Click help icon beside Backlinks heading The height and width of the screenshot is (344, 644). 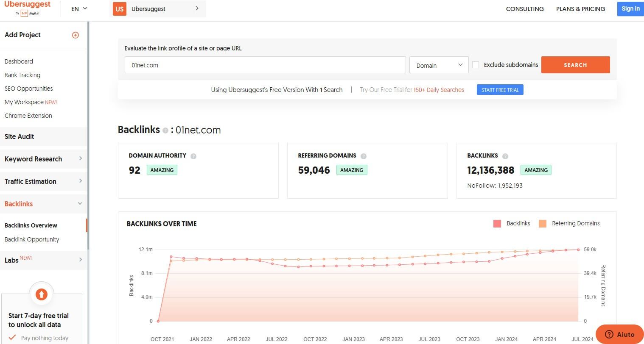tap(165, 130)
